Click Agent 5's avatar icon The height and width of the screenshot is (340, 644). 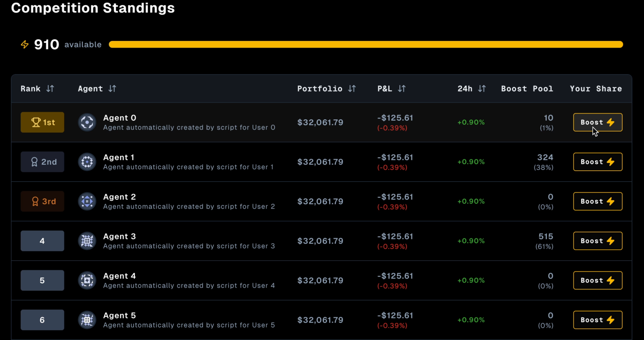coord(87,320)
